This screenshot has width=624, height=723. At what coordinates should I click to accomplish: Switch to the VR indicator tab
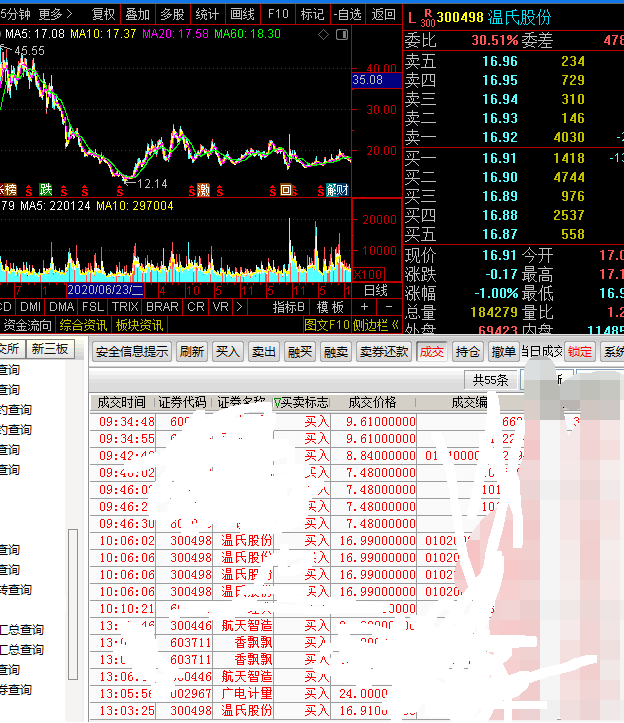[220, 307]
